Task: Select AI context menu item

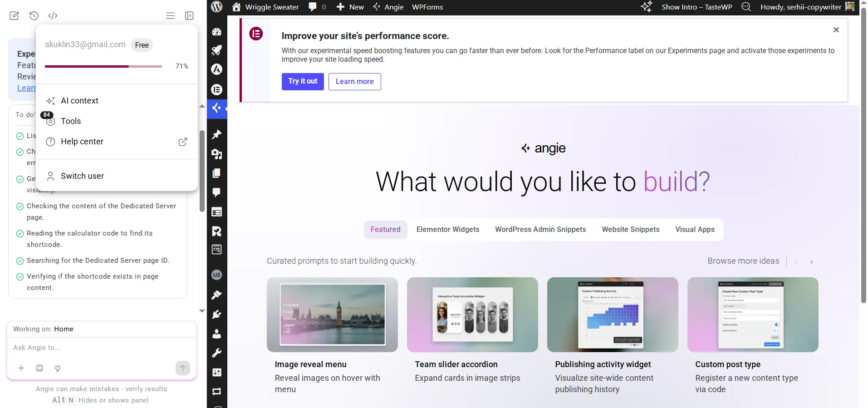Action: tap(117, 101)
